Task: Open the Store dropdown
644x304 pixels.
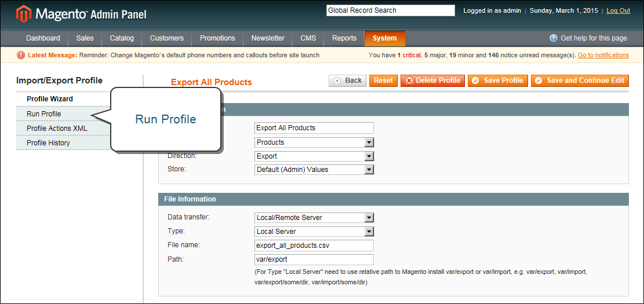Action: click(x=314, y=170)
